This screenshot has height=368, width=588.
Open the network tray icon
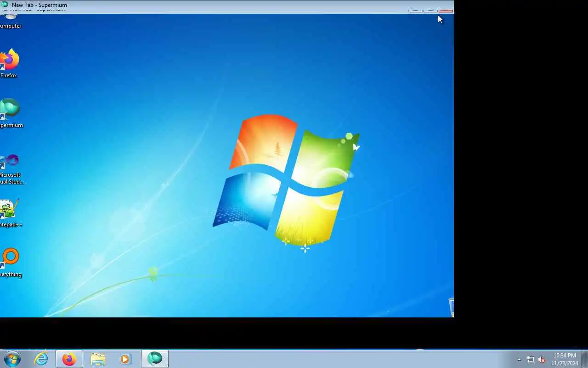point(531,359)
